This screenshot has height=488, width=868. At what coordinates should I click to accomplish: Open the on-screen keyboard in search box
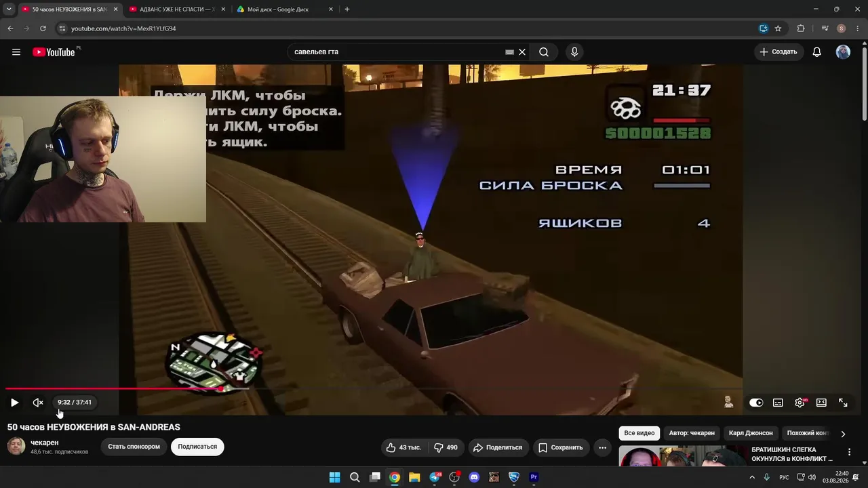[x=510, y=52]
